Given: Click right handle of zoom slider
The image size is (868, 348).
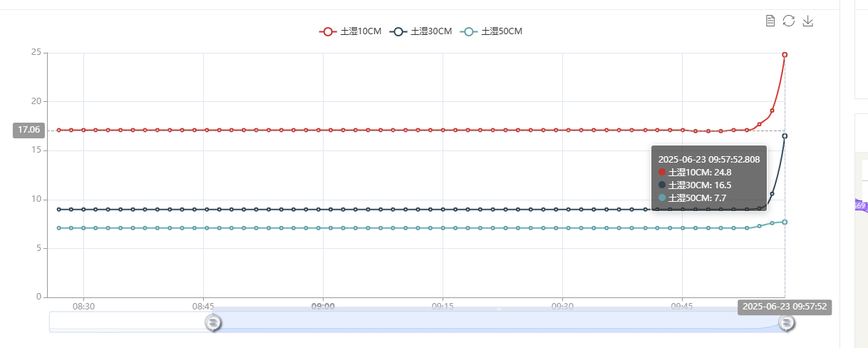Looking at the screenshot, I should click(785, 323).
